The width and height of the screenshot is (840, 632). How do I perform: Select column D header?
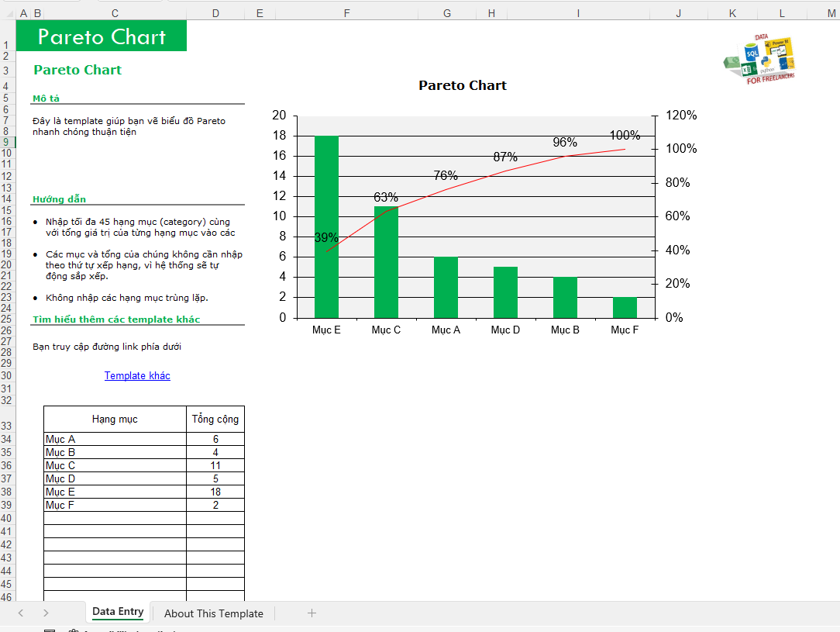[x=215, y=13]
